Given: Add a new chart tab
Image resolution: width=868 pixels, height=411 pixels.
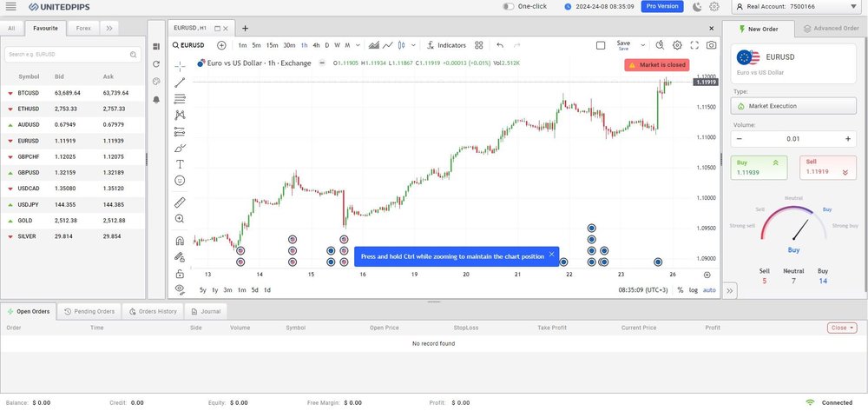Looking at the screenshot, I should click(x=246, y=29).
